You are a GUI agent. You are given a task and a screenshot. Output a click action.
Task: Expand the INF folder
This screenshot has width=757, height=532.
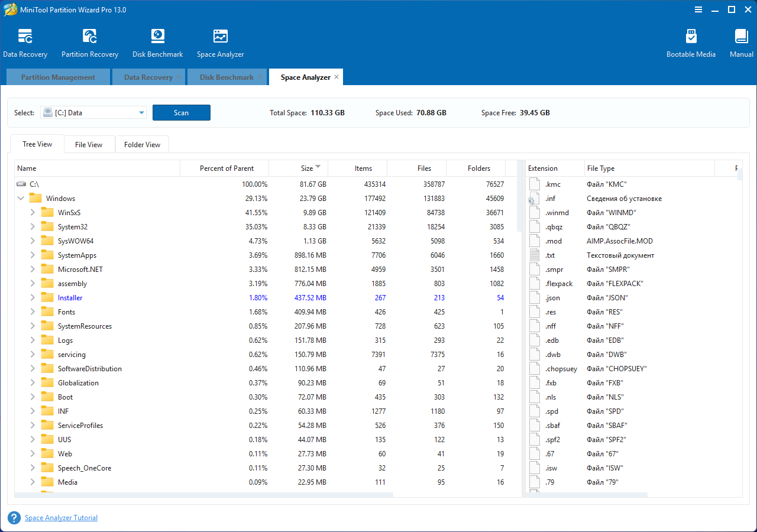point(33,411)
